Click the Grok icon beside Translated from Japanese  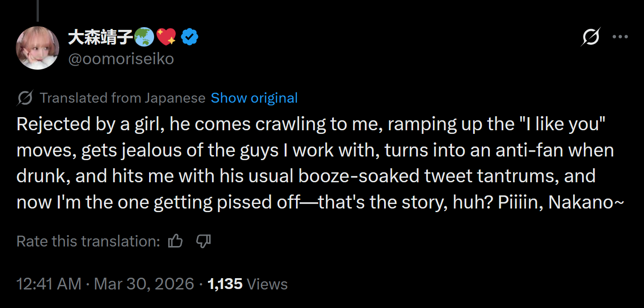[25, 98]
